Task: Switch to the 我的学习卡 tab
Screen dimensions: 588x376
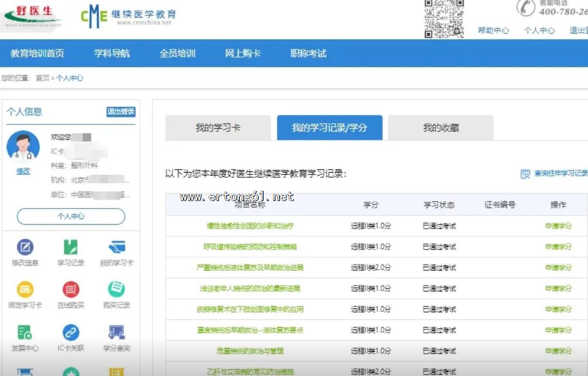Action: [218, 128]
